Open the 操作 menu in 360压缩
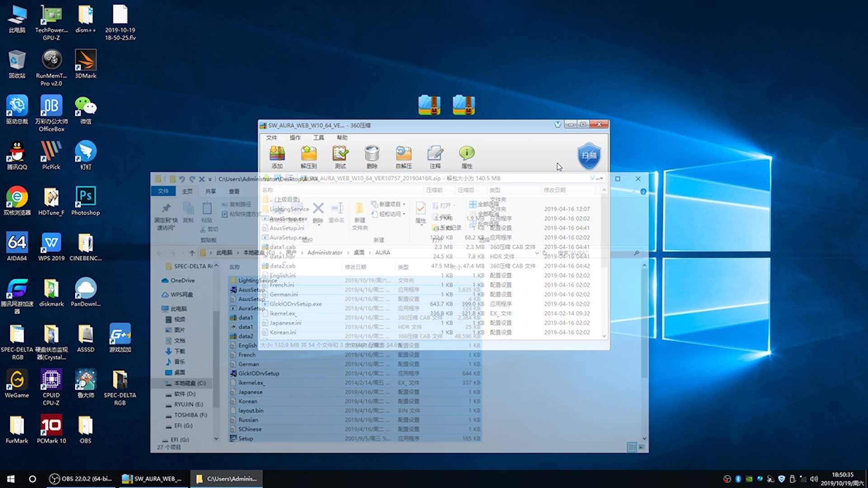 click(x=295, y=137)
